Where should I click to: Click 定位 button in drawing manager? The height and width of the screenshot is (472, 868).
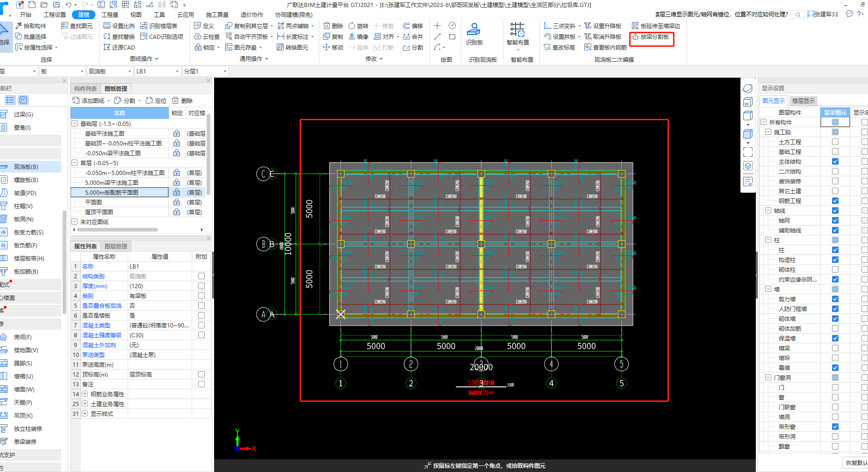click(x=156, y=101)
